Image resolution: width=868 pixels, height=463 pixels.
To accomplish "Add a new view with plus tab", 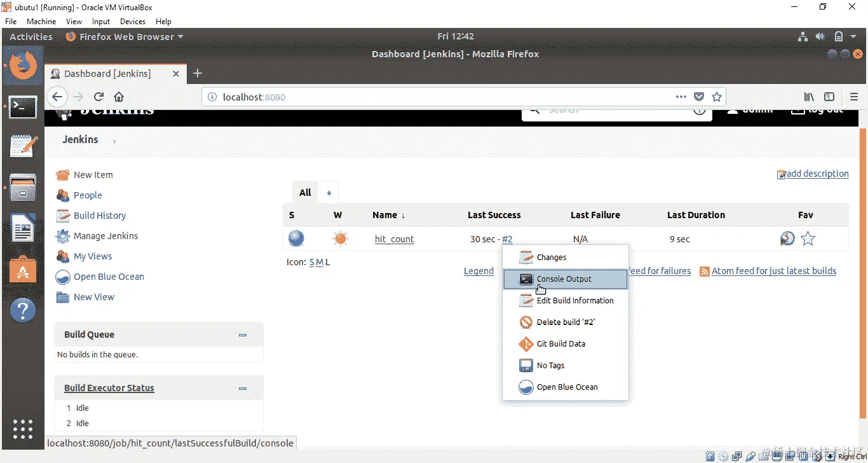I will (329, 193).
